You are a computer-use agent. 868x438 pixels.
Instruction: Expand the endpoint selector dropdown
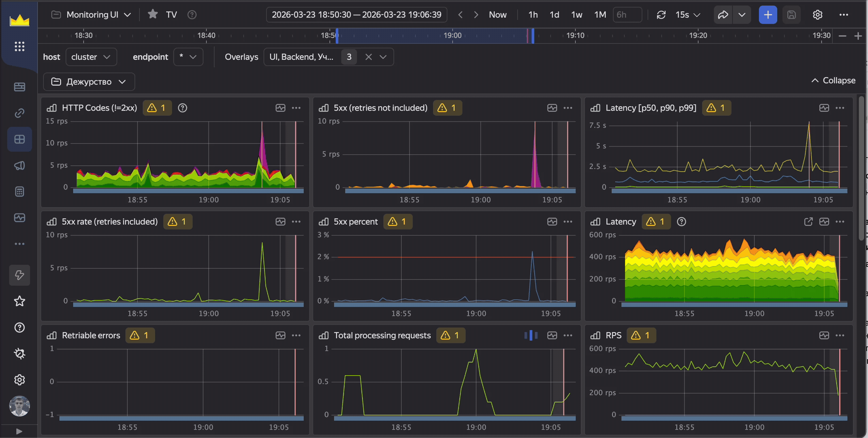click(x=188, y=57)
